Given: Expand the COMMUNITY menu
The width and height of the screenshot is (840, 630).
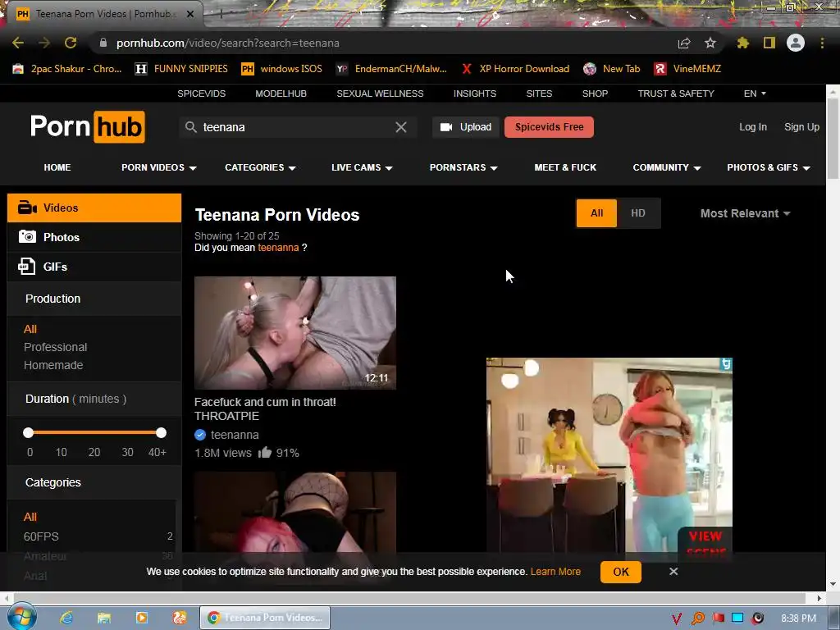Looking at the screenshot, I should 666,167.
